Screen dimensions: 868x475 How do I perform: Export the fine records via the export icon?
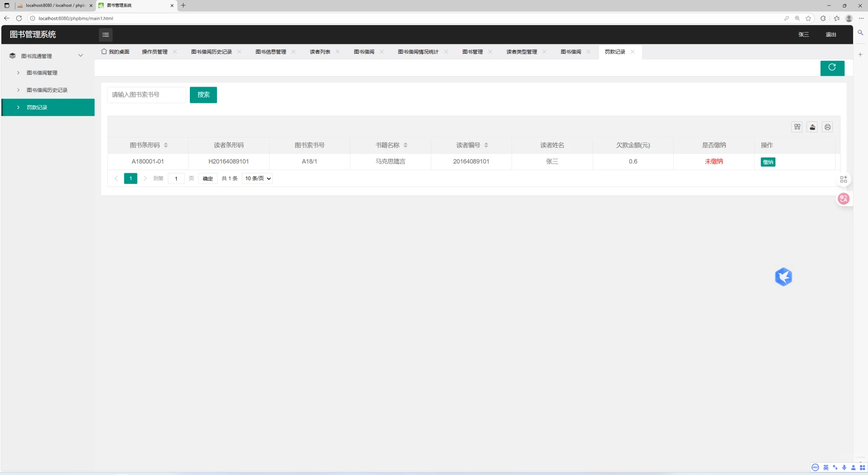click(x=812, y=127)
